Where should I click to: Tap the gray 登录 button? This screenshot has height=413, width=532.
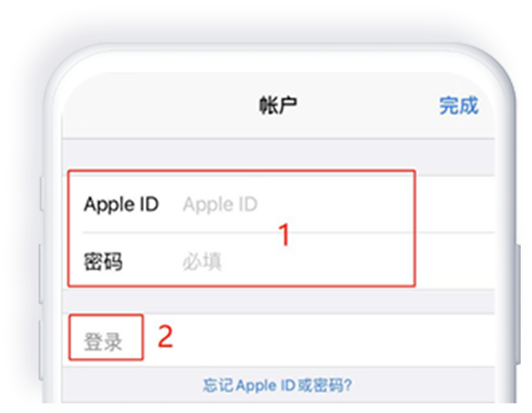click(103, 341)
